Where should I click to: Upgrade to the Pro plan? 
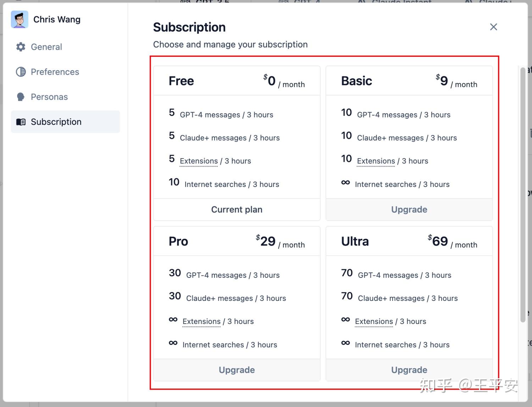(x=237, y=370)
